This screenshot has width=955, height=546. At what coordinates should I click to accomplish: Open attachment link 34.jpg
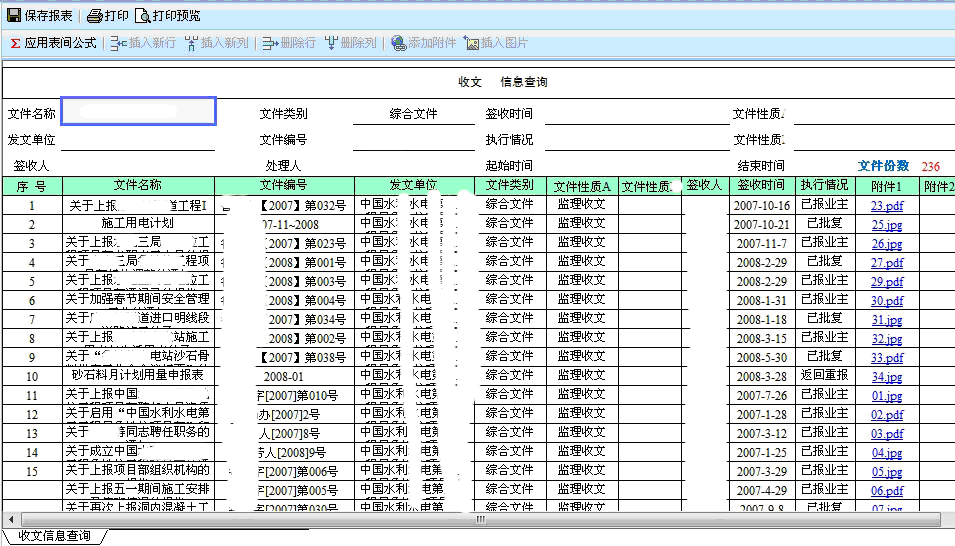(886, 377)
